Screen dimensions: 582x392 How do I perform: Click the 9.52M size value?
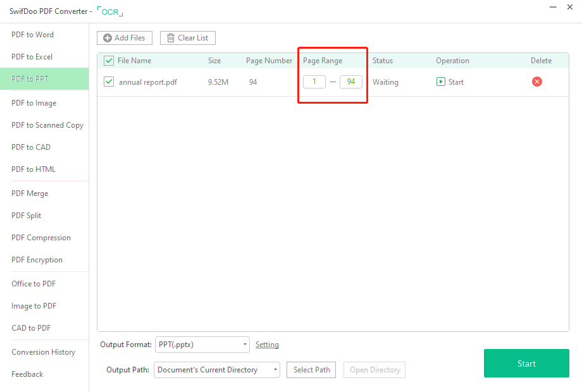click(218, 82)
